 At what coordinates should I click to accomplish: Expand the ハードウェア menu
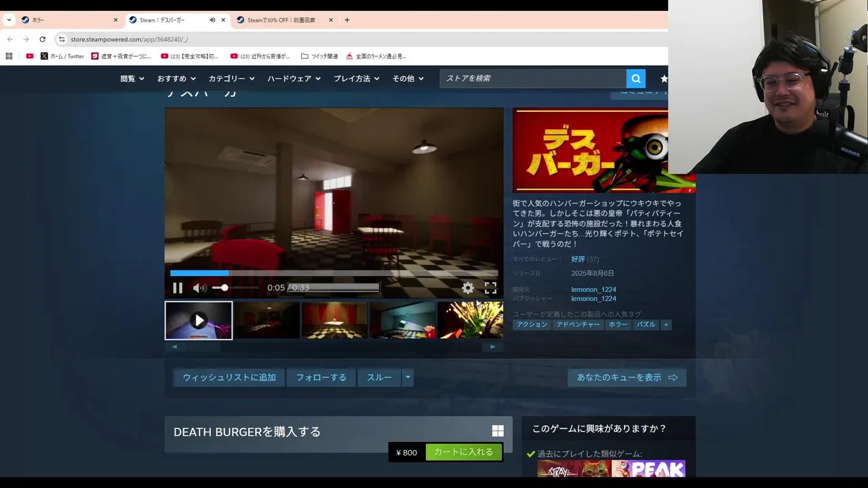(x=294, y=79)
